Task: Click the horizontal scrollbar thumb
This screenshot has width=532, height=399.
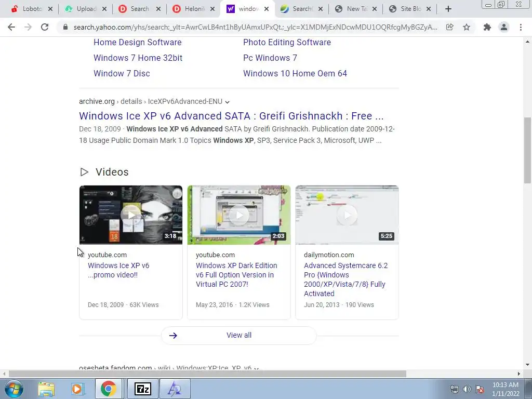Action: [x=207, y=374]
